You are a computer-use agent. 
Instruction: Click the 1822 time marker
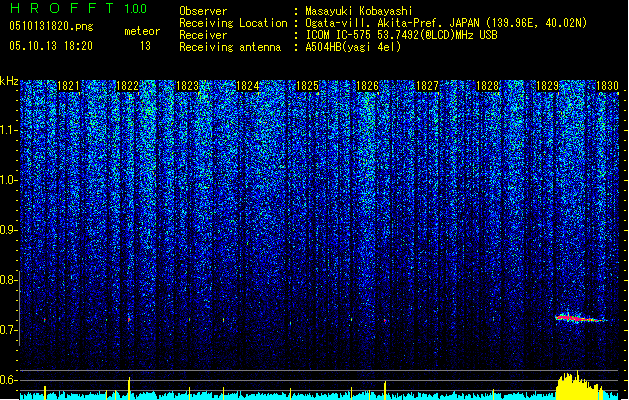click(128, 86)
